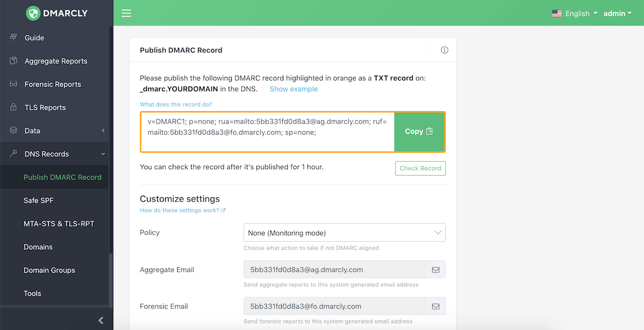
Task: Open Safe SPF in sidebar
Action: (x=39, y=200)
